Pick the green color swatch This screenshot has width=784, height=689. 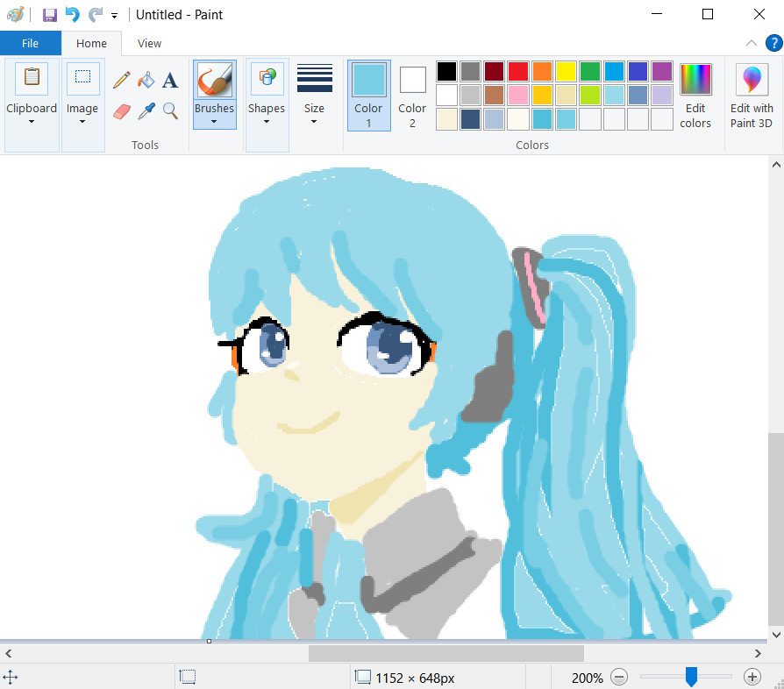[x=590, y=71]
